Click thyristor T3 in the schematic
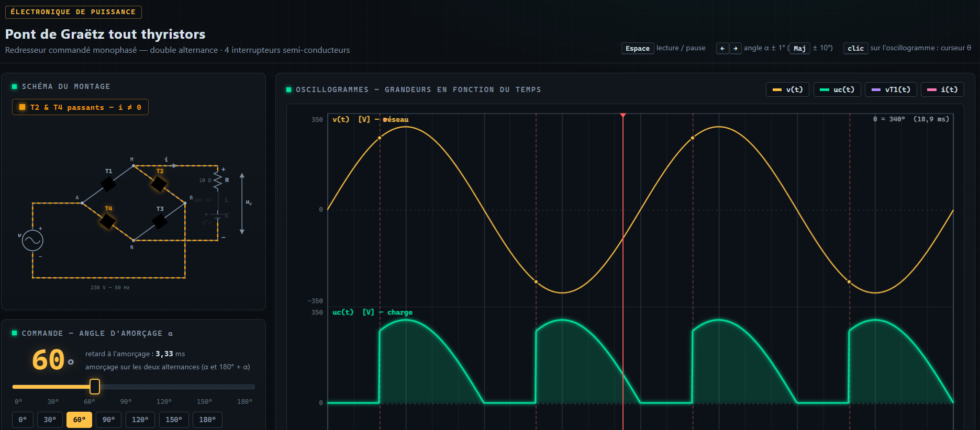980x430 pixels. click(159, 221)
